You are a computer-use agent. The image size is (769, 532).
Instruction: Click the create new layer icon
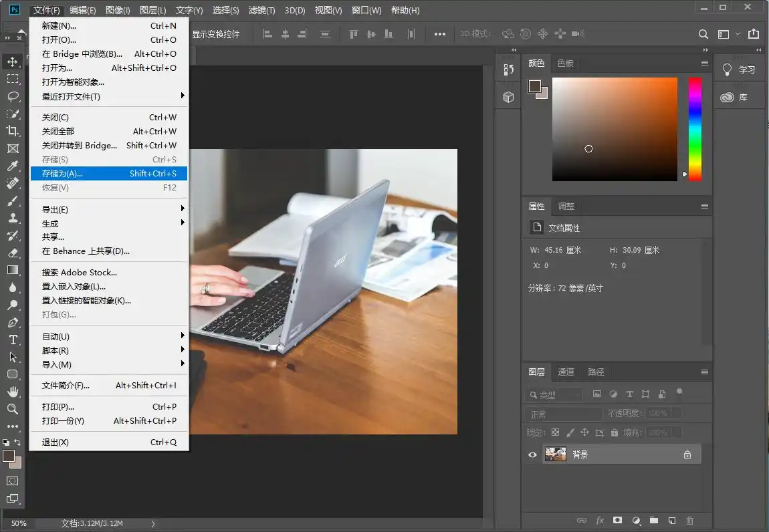click(x=672, y=521)
